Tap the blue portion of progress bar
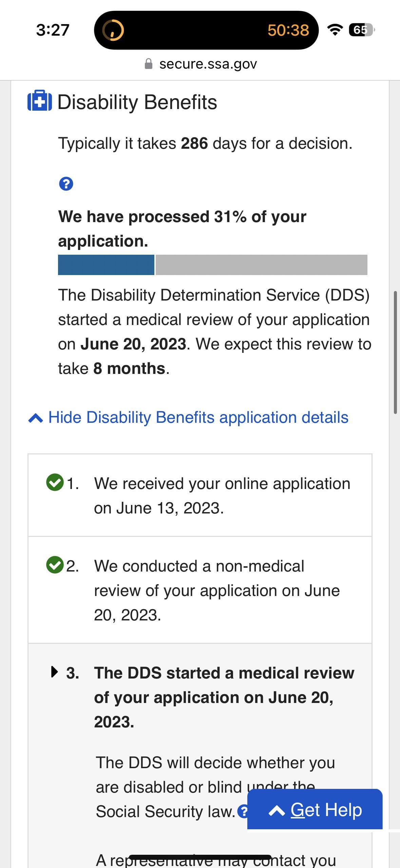Viewport: 400px width, 868px height. tap(106, 265)
